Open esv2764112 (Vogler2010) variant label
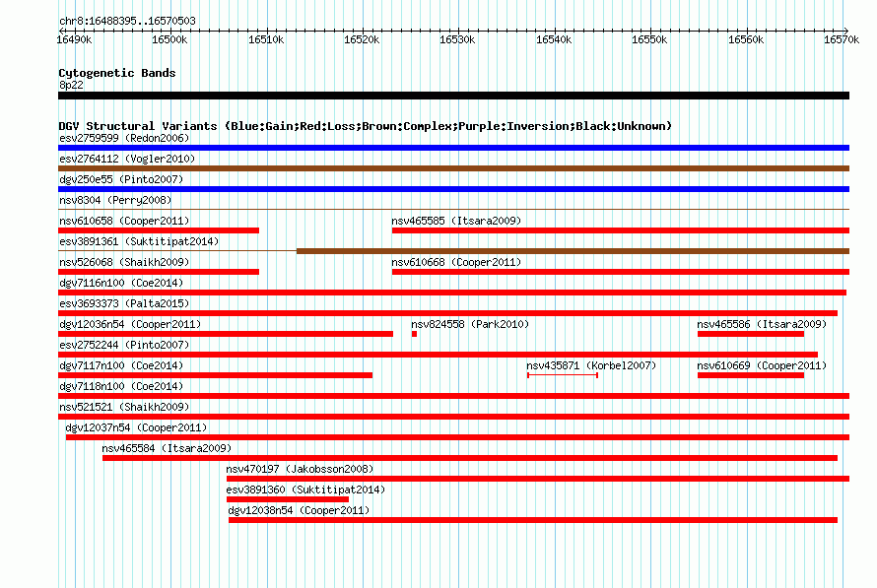Screen dimensions: 877x588 [x=127, y=159]
